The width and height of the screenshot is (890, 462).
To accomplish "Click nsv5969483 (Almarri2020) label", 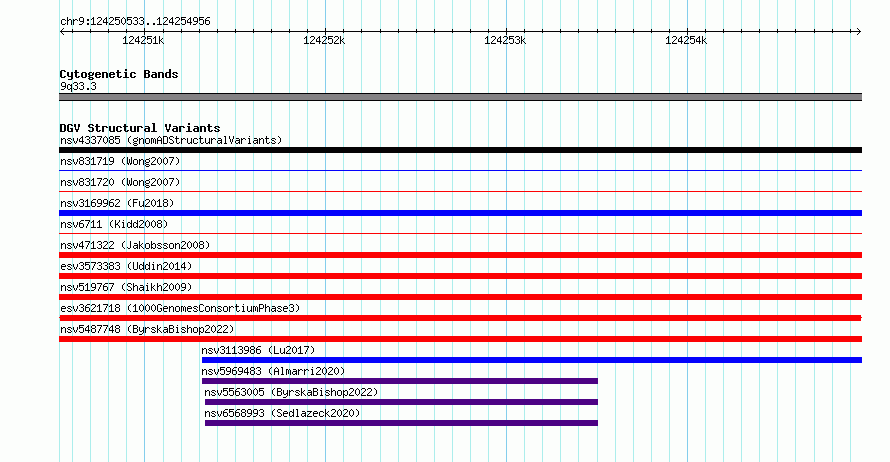I will [x=273, y=371].
